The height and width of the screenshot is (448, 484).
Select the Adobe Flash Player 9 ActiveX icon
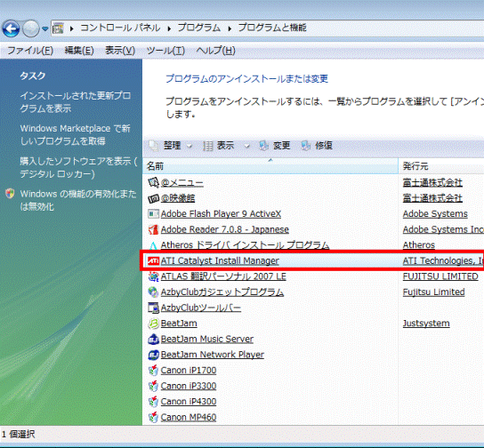pos(153,214)
